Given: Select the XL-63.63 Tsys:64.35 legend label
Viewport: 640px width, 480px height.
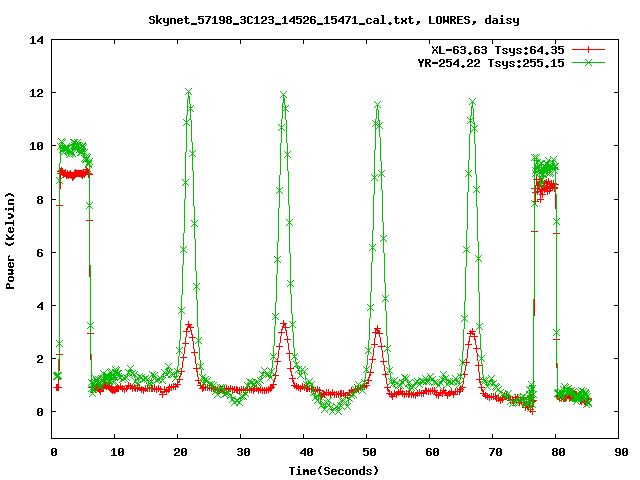Looking at the screenshot, I should pyautogui.click(x=498, y=50).
